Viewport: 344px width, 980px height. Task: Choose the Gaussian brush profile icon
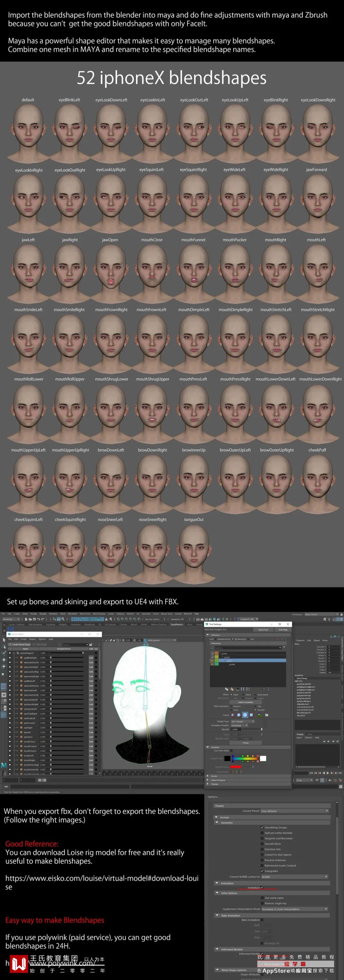click(233, 715)
